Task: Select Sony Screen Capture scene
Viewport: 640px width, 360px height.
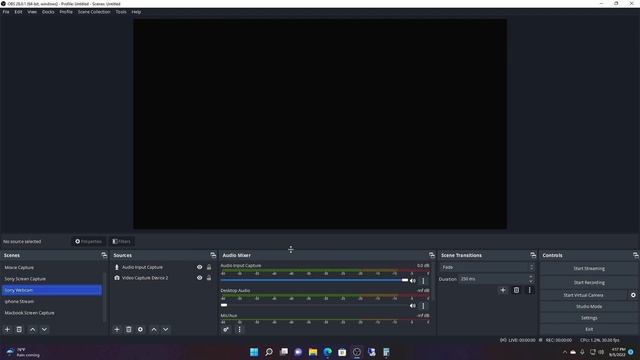Action: pos(52,279)
